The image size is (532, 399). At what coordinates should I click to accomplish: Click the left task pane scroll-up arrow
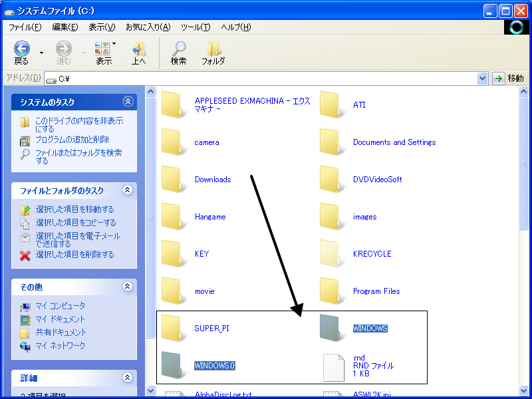pos(150,92)
